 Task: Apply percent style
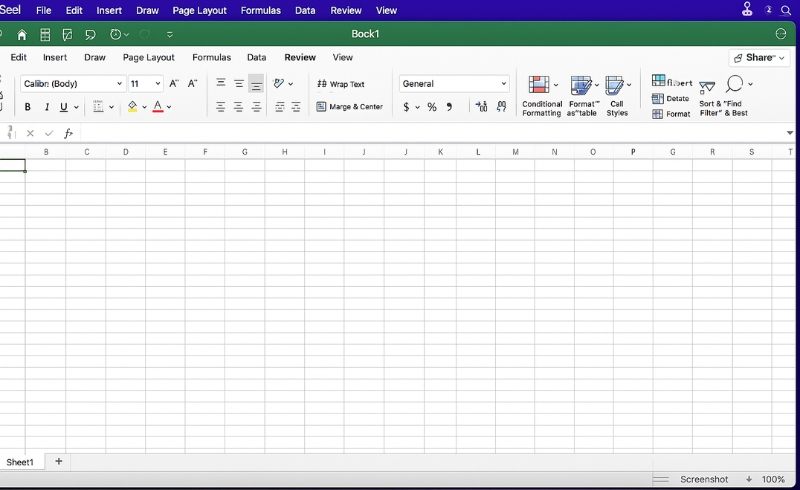click(x=432, y=107)
